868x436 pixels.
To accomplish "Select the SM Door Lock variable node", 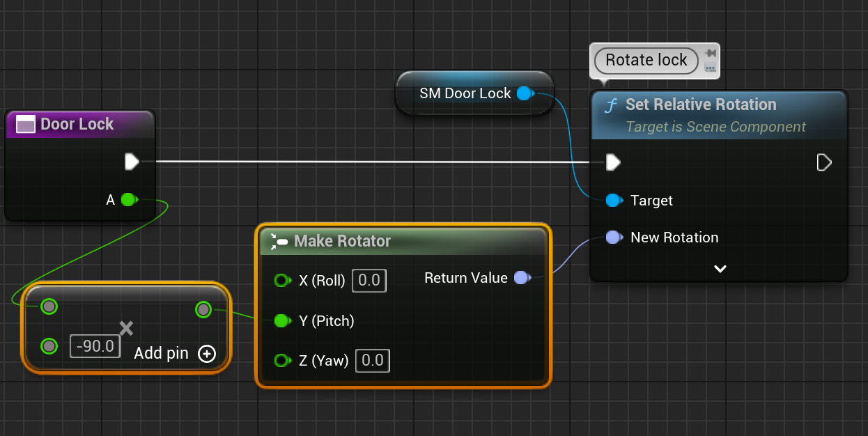I will point(474,93).
